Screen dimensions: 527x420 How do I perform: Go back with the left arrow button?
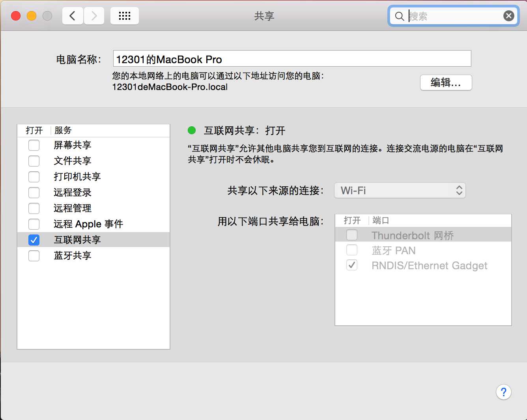pyautogui.click(x=73, y=16)
